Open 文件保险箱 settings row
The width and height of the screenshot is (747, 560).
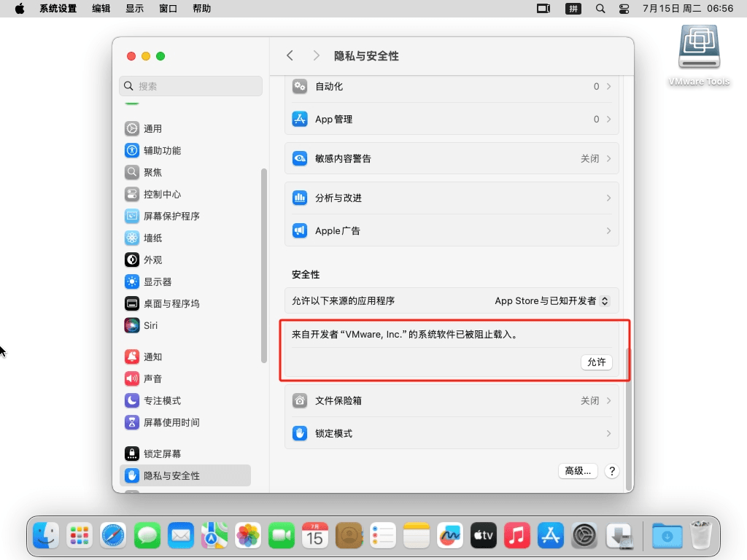pos(452,401)
